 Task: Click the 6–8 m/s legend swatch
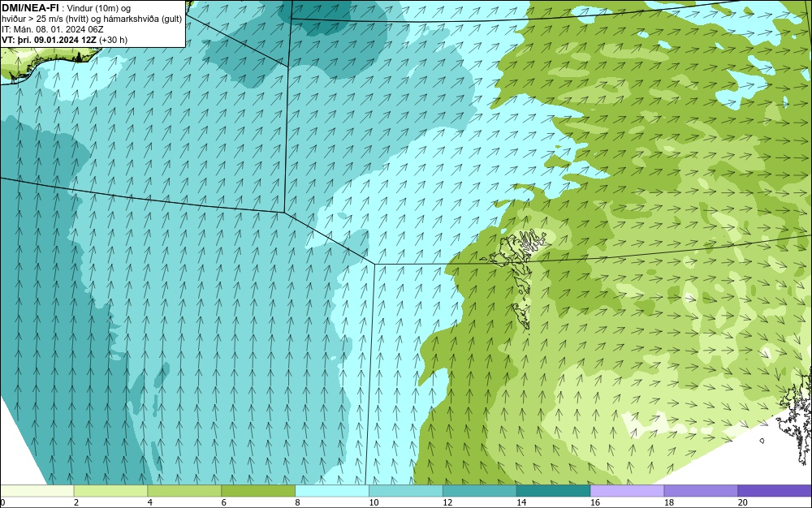pos(258,490)
